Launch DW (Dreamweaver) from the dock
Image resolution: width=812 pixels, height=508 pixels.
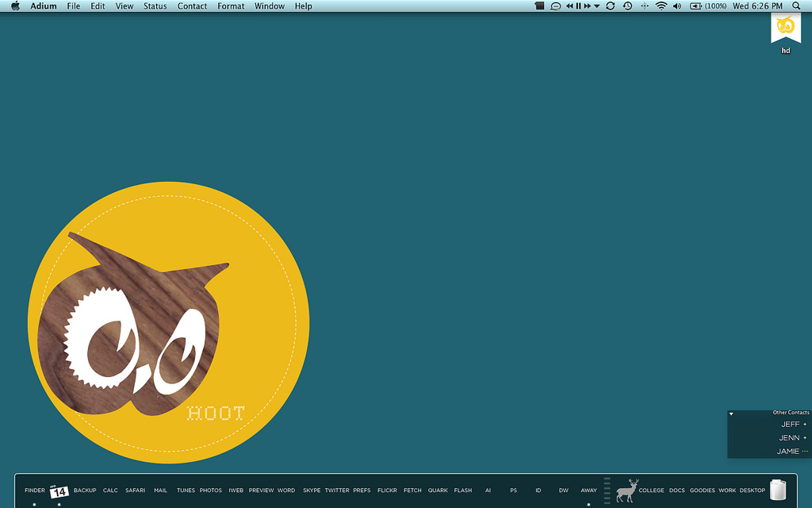tap(564, 491)
